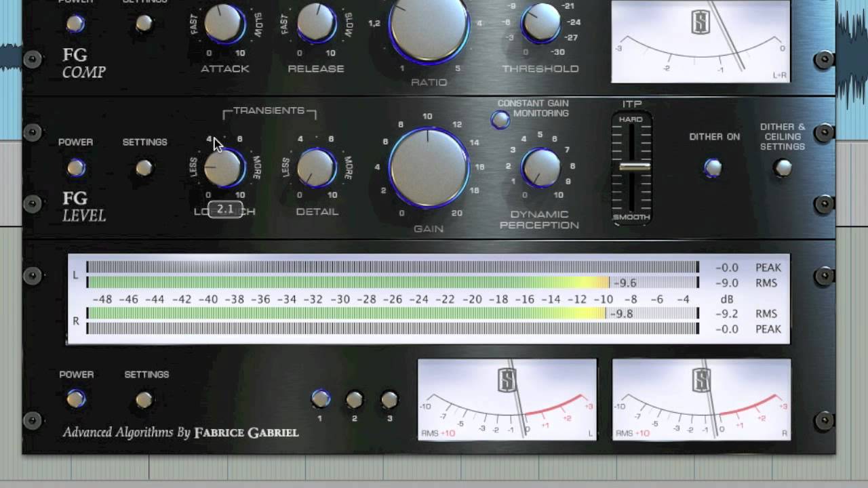Click the FG Comp Attack knob
Viewport: 868px width, 488px height.
(224, 23)
